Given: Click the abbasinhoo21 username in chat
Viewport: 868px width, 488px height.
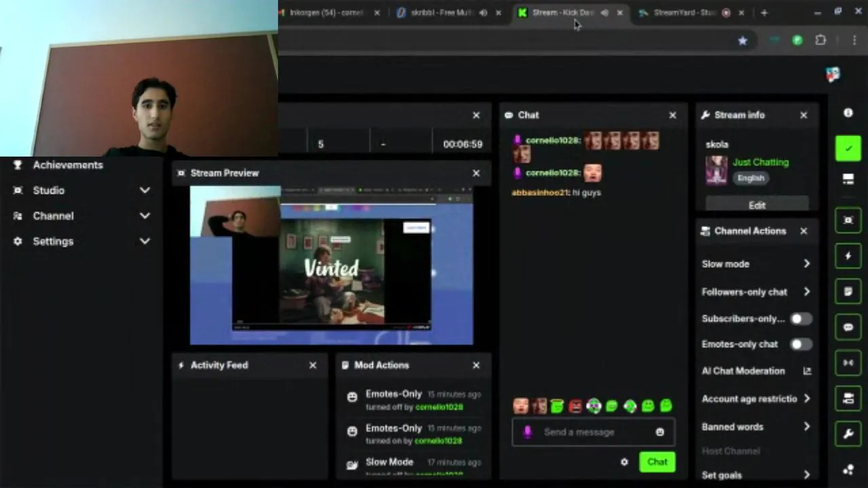Looking at the screenshot, I should pyautogui.click(x=539, y=192).
